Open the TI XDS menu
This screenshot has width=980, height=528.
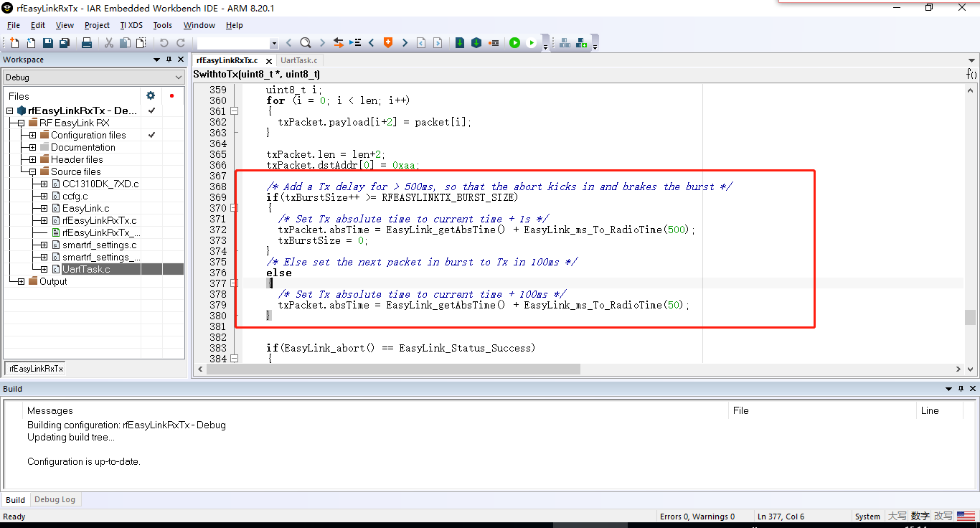click(131, 25)
